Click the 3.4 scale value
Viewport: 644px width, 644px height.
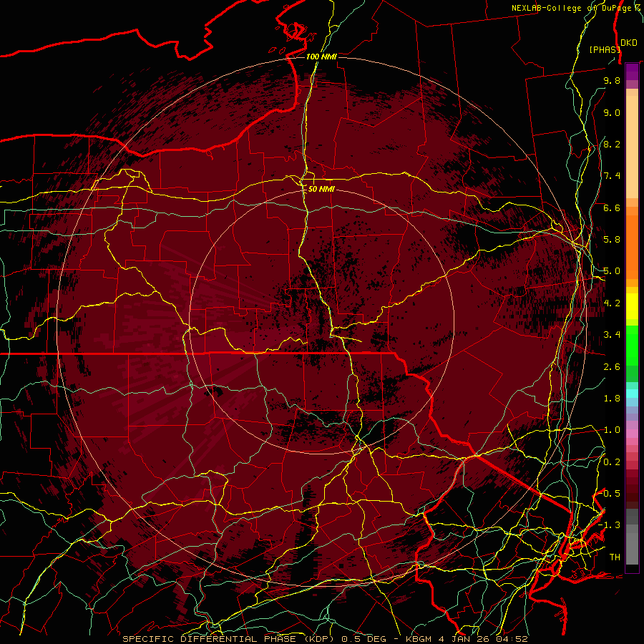[612, 335]
